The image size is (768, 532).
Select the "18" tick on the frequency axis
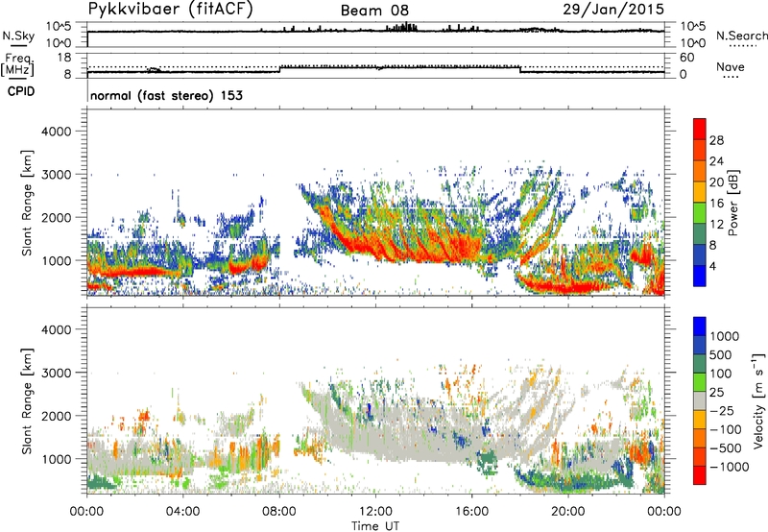point(64,58)
